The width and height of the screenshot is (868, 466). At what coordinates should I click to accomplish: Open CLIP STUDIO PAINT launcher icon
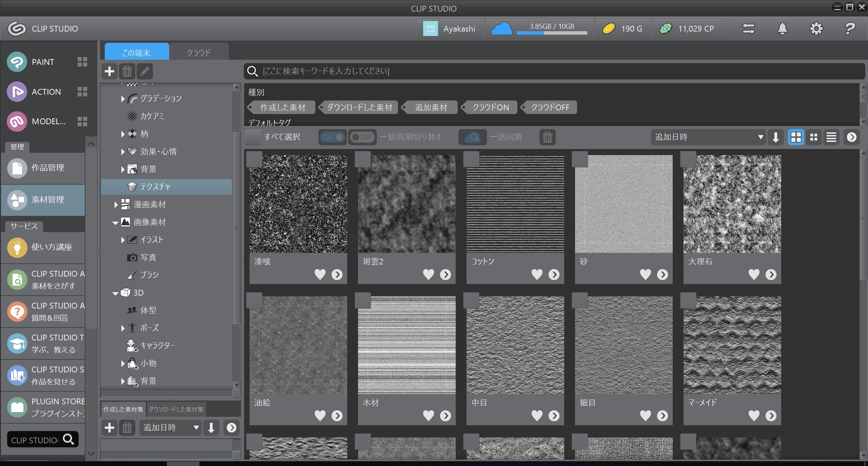click(x=17, y=62)
